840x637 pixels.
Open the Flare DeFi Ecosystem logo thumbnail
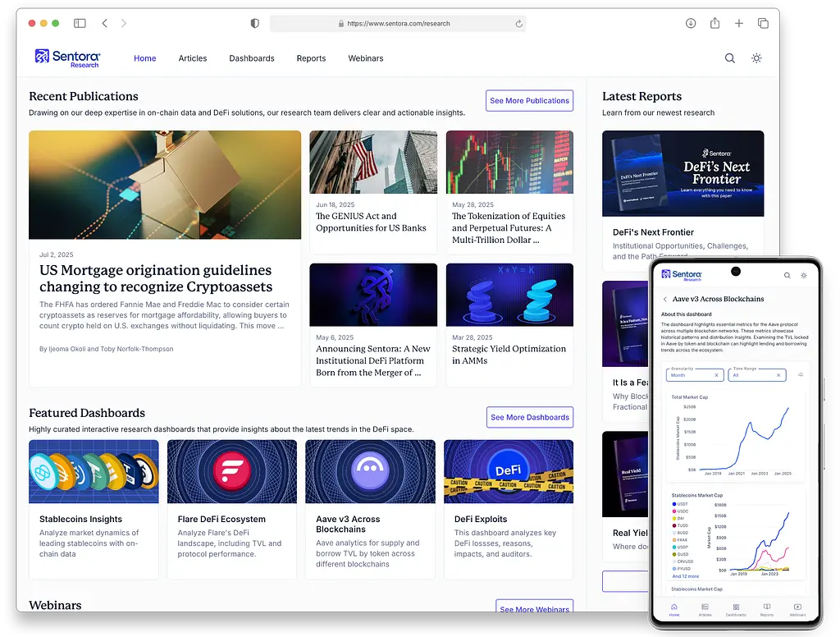(232, 471)
